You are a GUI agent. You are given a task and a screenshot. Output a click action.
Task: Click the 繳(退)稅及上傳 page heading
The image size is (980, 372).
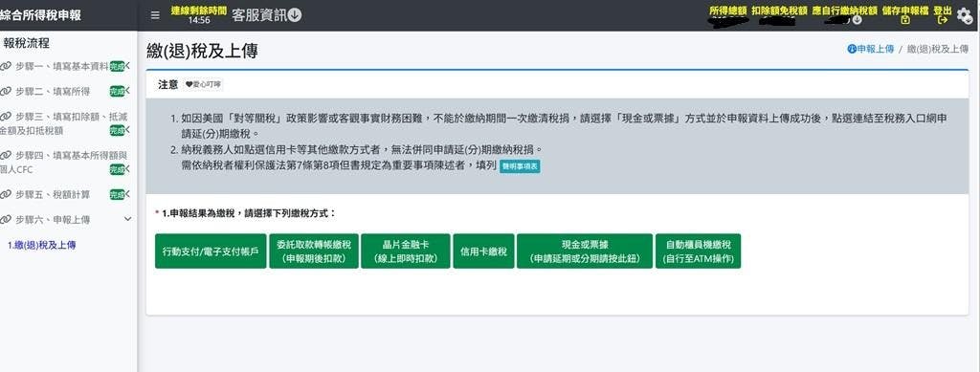202,51
